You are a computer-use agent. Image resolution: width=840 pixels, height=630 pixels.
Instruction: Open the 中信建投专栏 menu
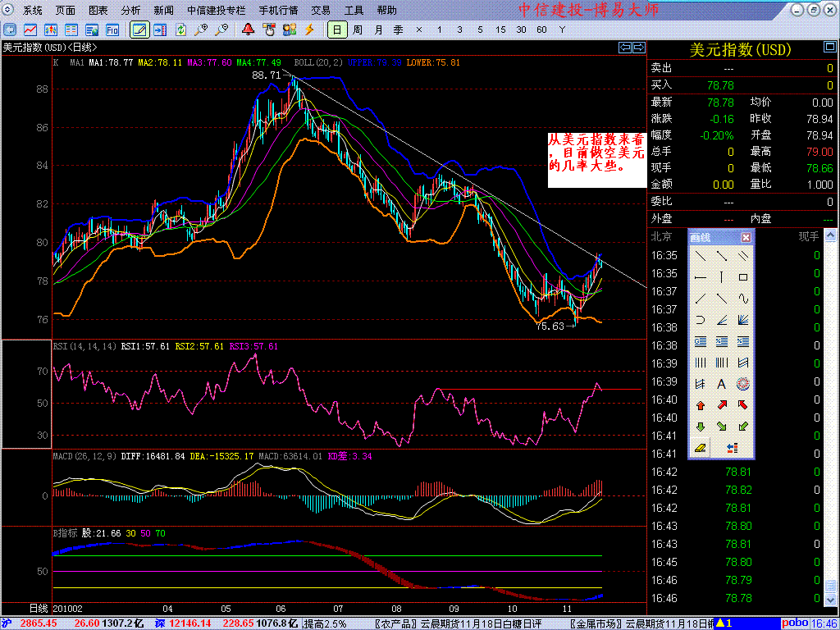tap(216, 11)
